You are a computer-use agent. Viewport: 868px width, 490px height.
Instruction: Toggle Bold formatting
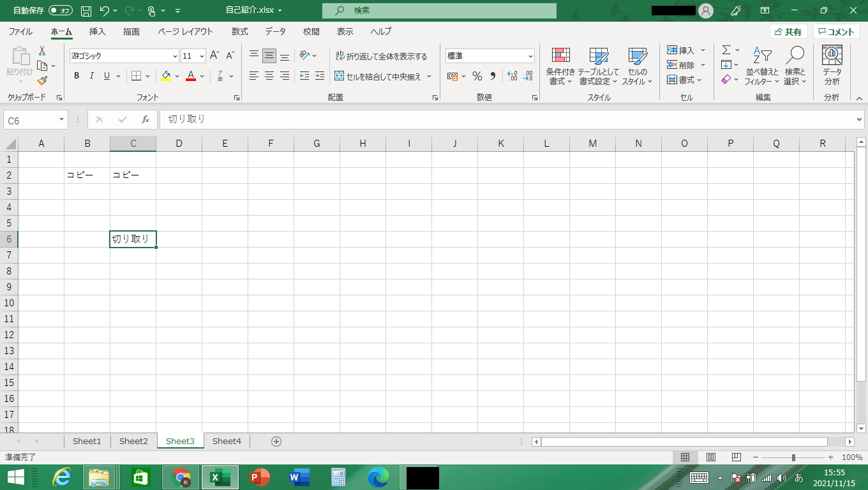[77, 76]
